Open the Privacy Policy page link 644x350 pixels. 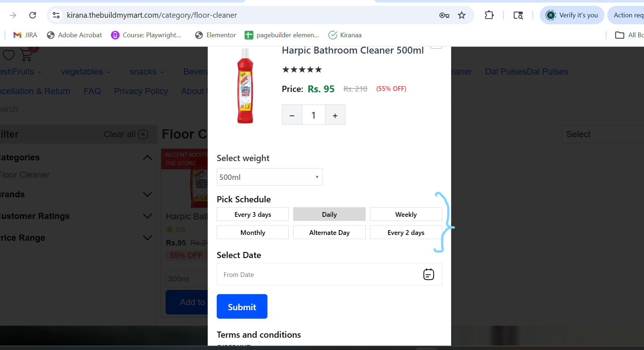pos(141,91)
